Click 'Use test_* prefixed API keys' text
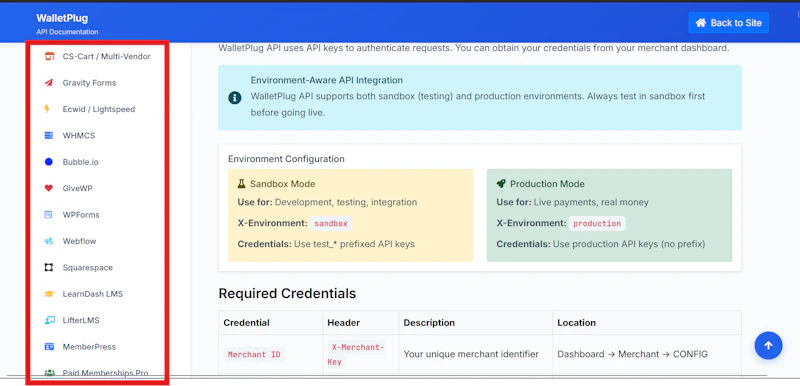The width and height of the screenshot is (800, 386). tap(354, 244)
